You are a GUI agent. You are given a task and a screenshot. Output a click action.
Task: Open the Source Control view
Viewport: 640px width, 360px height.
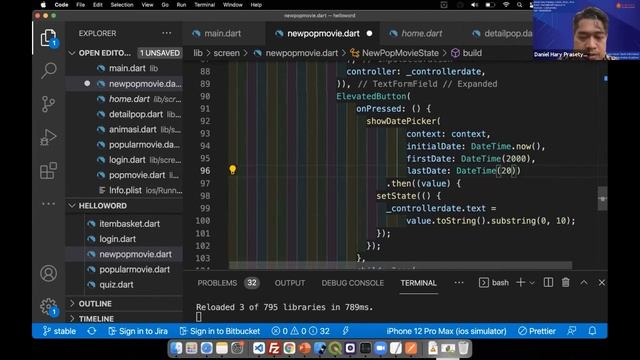tap(49, 104)
